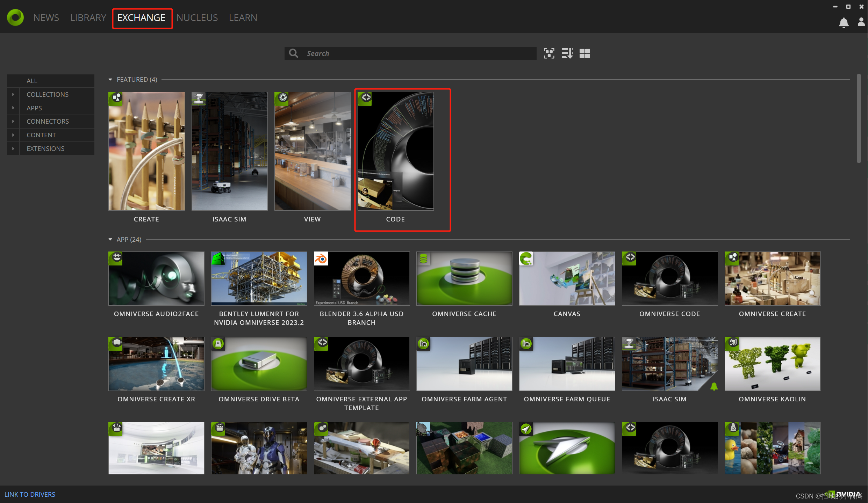This screenshot has height=503, width=868.
Task: Click the Omniverse Create badge icon
Action: tap(732, 258)
